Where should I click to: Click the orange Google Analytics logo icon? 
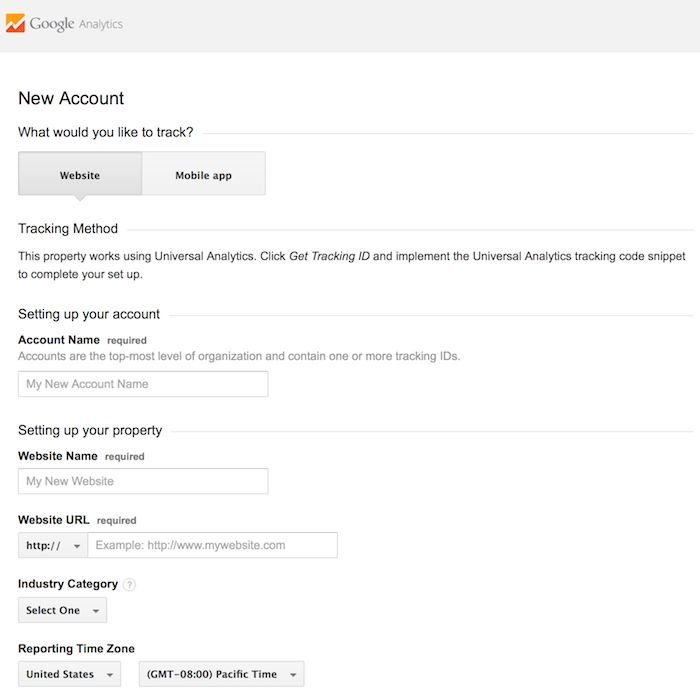click(15, 24)
